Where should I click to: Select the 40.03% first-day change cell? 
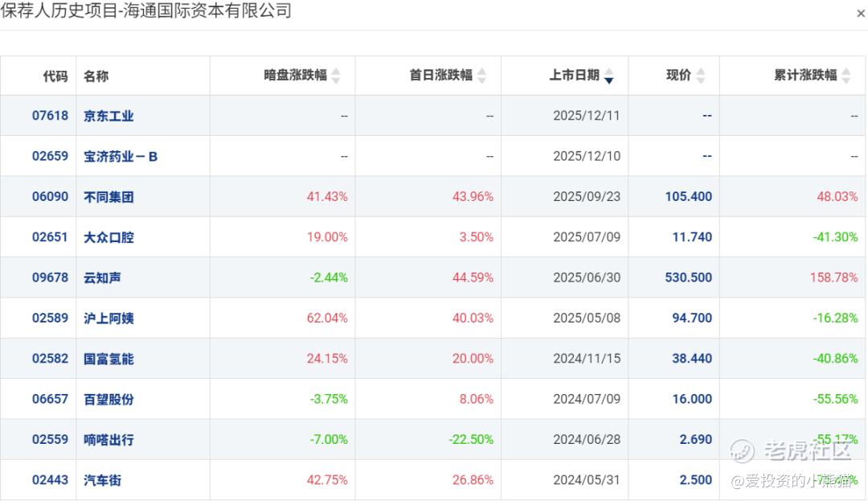(x=473, y=318)
